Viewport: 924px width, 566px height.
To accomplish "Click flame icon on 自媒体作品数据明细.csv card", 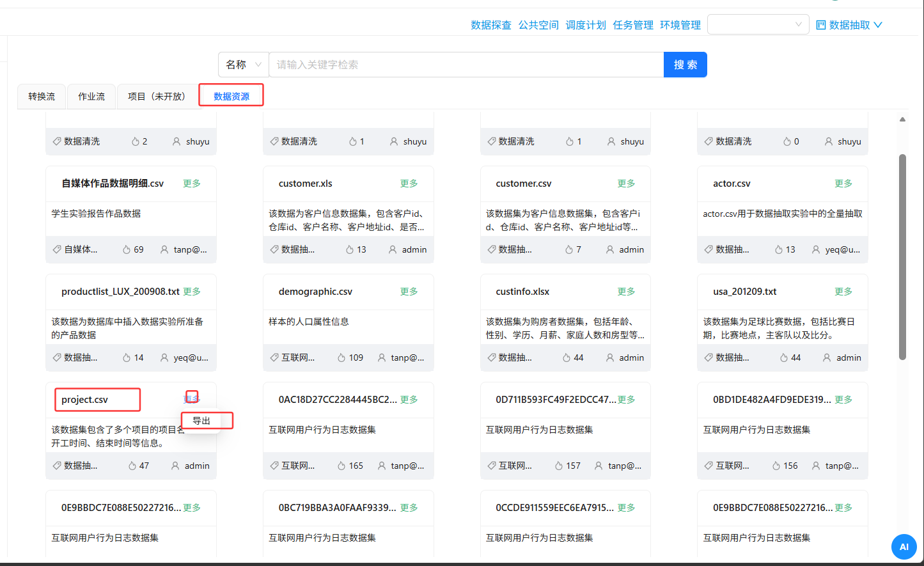I will tap(127, 249).
